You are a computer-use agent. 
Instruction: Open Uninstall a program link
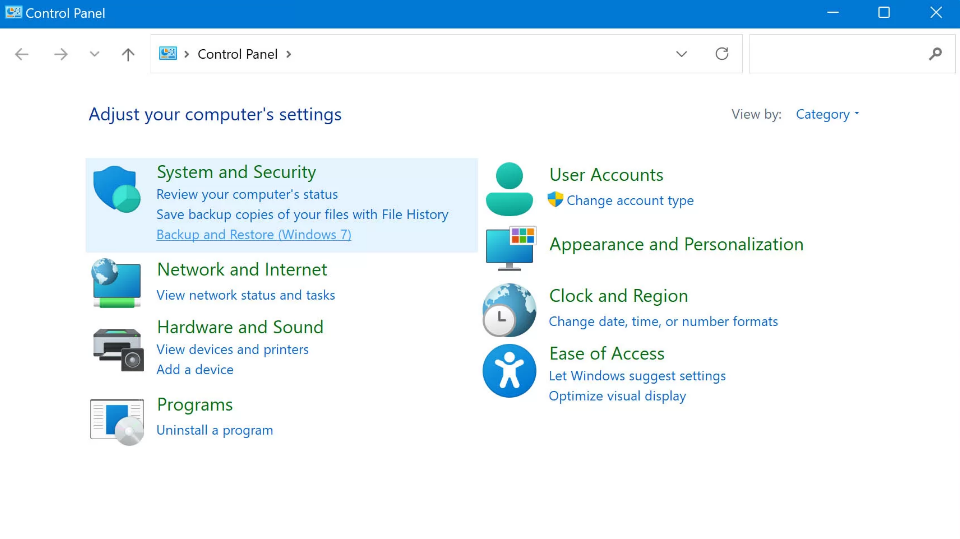pyautogui.click(x=215, y=431)
